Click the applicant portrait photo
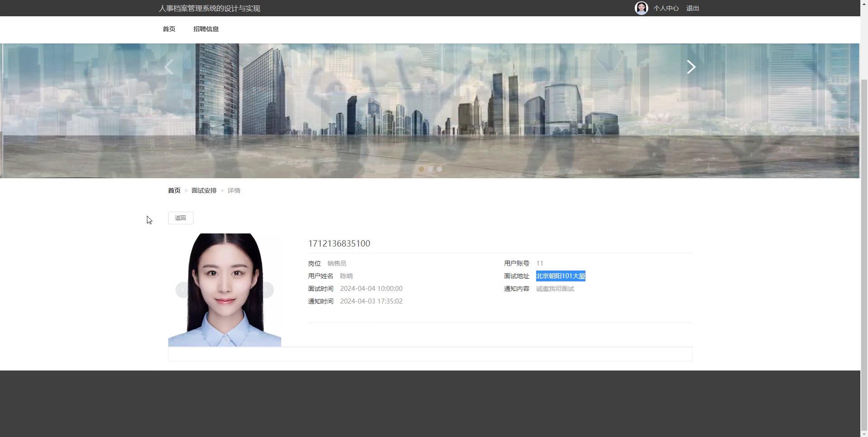The width and height of the screenshot is (868, 437). coord(225,290)
